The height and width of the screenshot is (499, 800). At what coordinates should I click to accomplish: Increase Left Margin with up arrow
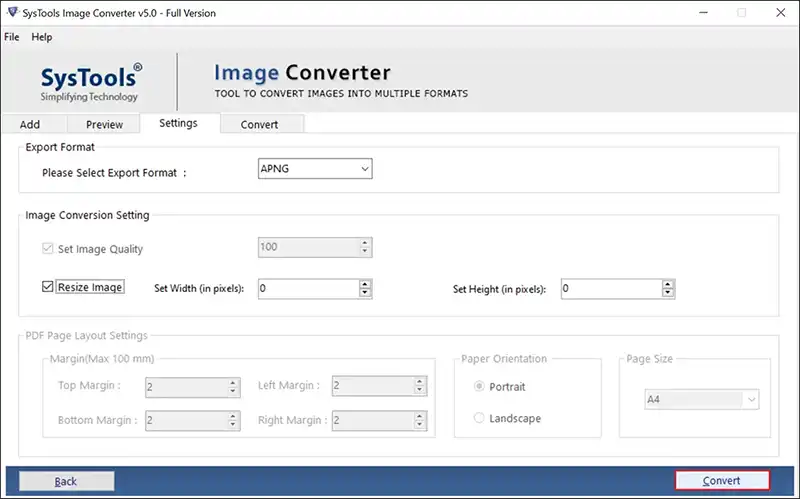(x=420, y=382)
